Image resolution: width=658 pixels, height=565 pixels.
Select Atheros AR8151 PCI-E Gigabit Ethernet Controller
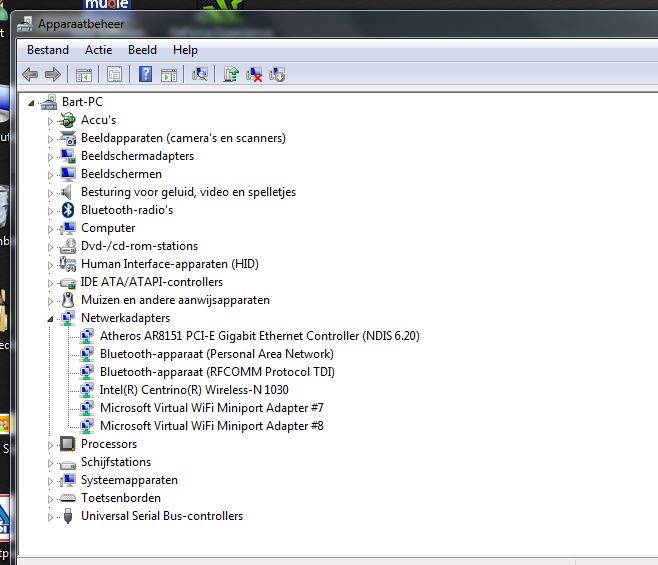point(260,336)
